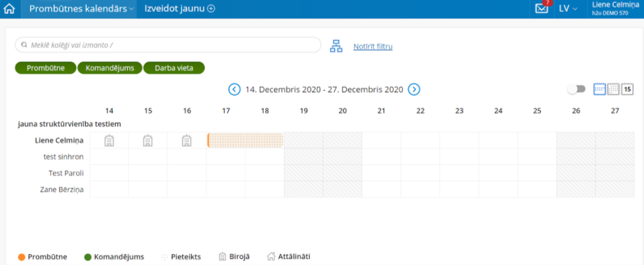Click the date range label text
The image size is (644, 265).
pos(324,89)
